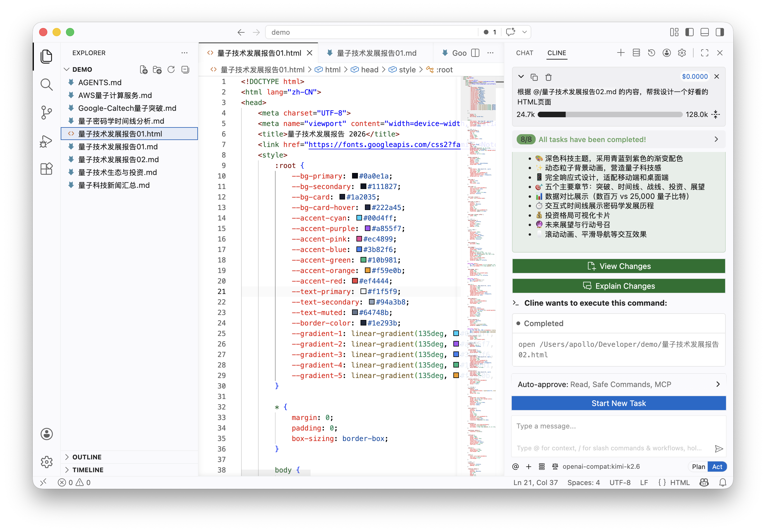Open Accounts menu in activity bar

(46, 434)
